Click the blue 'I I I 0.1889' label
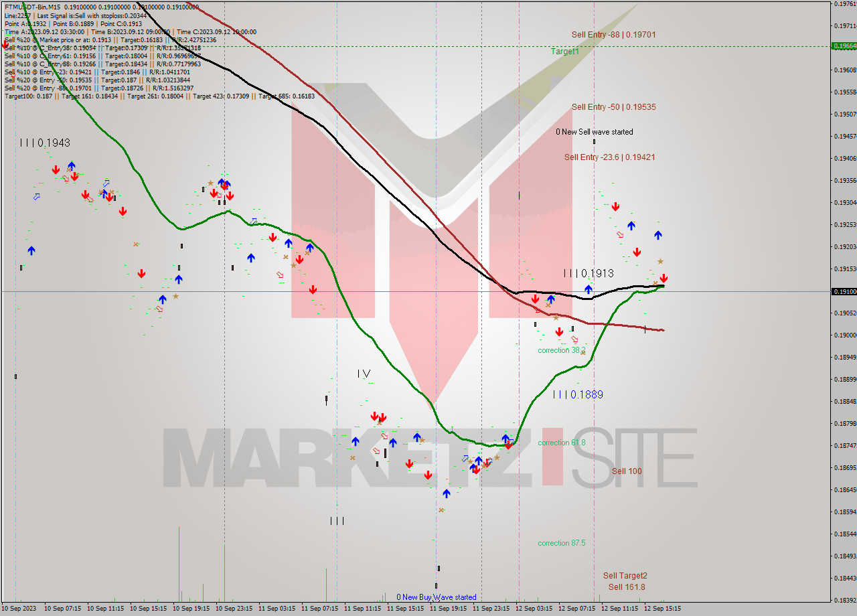Viewport: 857px width, 616px height. pos(578,394)
